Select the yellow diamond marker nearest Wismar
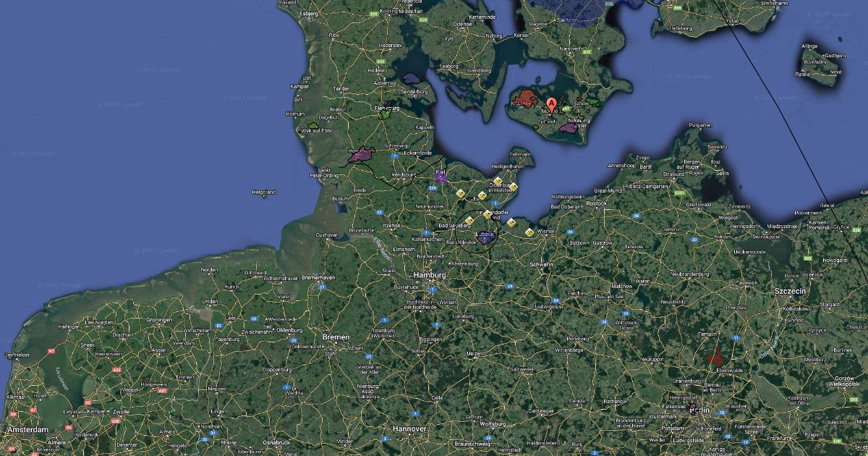Image resolution: width=868 pixels, height=456 pixels. [529, 232]
